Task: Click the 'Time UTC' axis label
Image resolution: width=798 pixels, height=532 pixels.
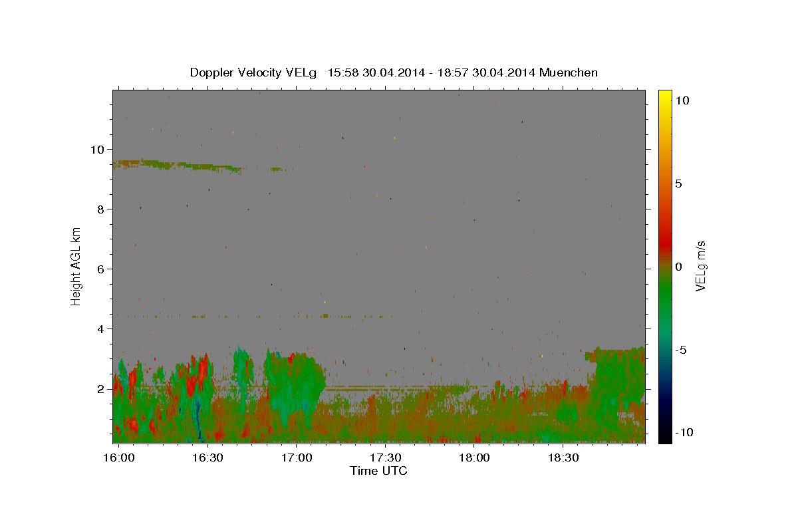Action: 378,471
